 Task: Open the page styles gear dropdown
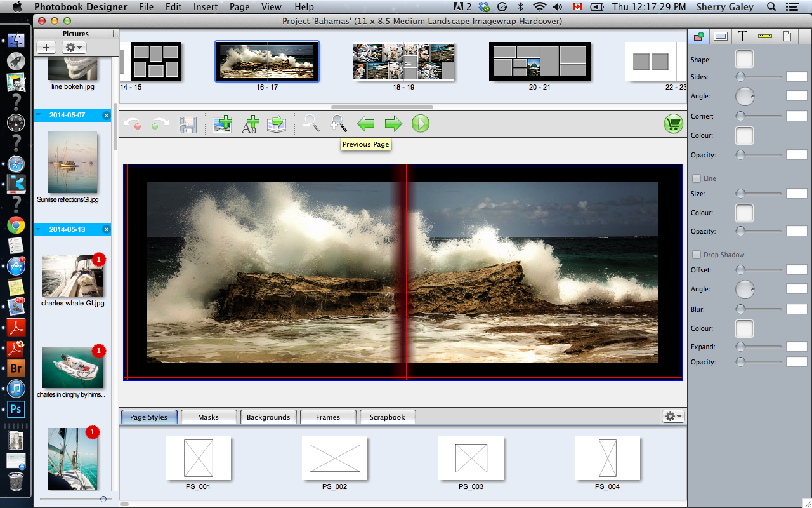pyautogui.click(x=672, y=416)
